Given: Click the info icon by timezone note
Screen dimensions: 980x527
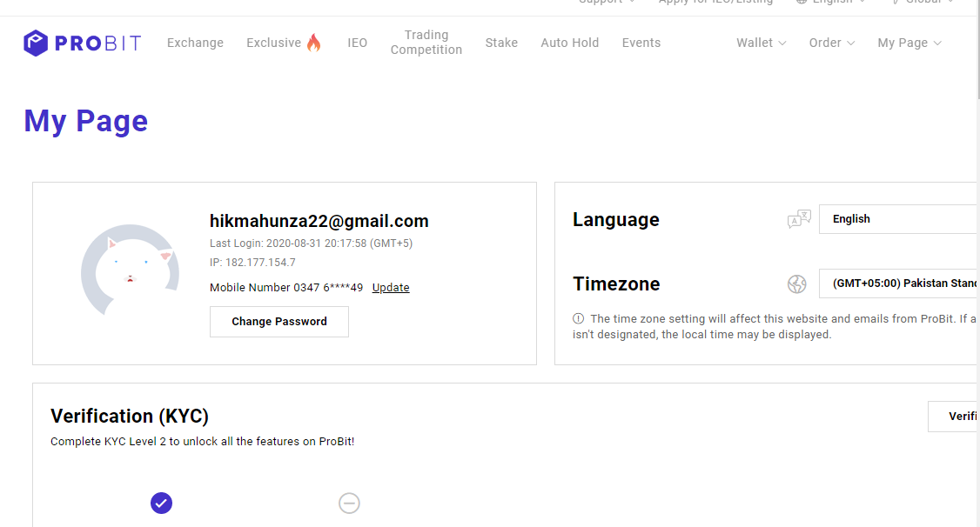Looking at the screenshot, I should pyautogui.click(x=578, y=319).
